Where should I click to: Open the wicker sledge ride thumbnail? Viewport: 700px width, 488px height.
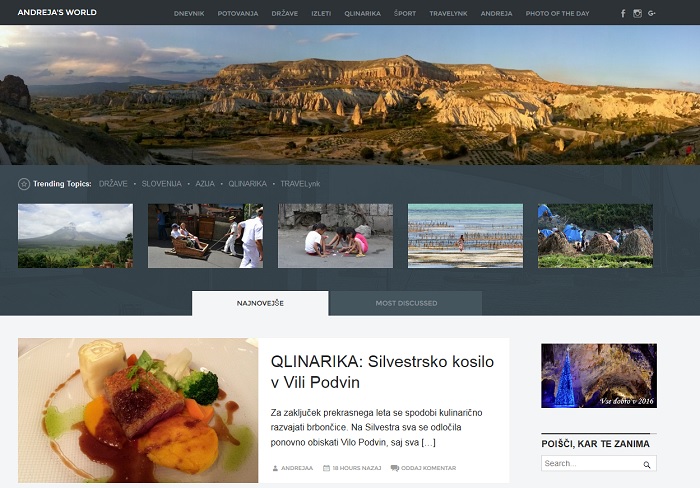coord(205,236)
